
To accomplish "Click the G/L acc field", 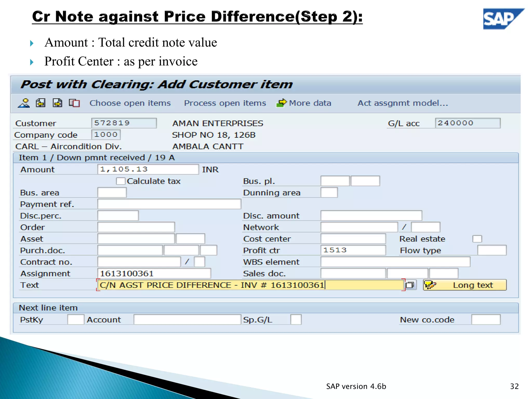I will [468, 123].
